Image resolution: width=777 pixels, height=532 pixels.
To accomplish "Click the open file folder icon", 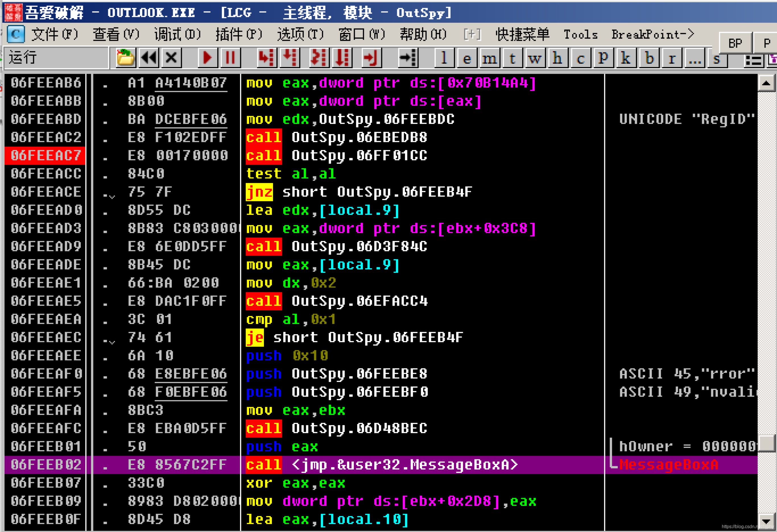I will 125,58.
